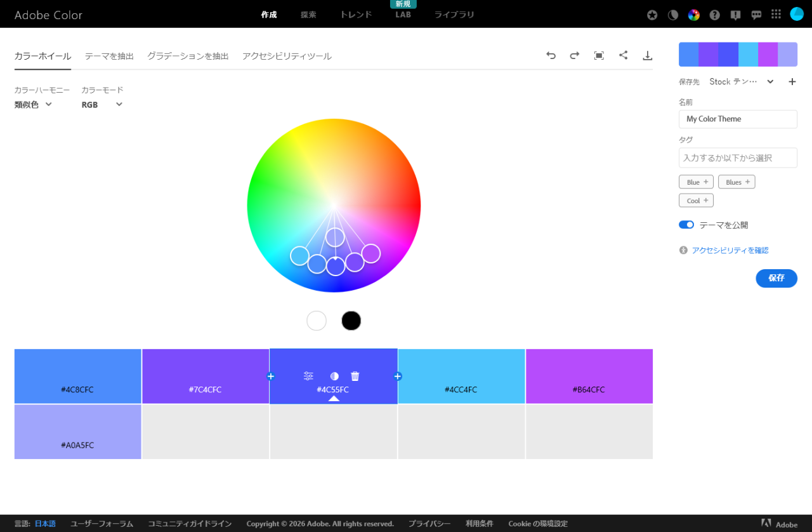Open sliders adjustment for #4C55FC

click(308, 375)
